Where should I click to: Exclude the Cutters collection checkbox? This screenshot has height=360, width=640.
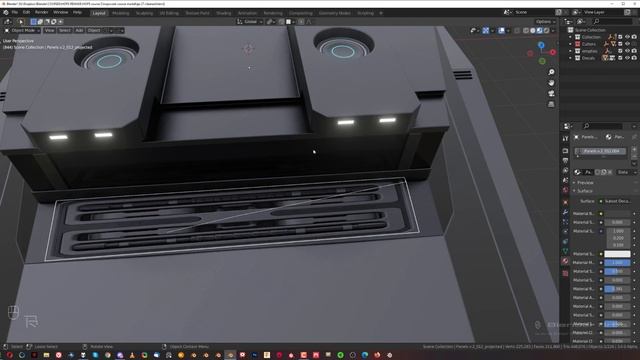click(620, 44)
